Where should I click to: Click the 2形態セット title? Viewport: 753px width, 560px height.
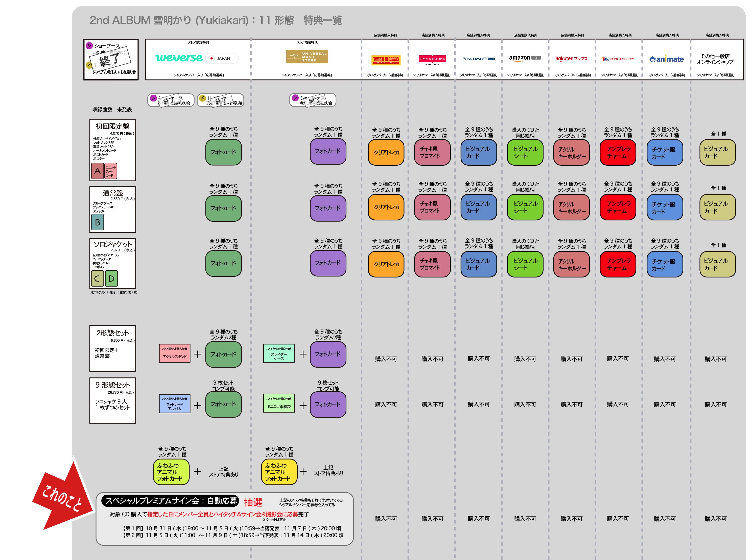[x=113, y=333]
